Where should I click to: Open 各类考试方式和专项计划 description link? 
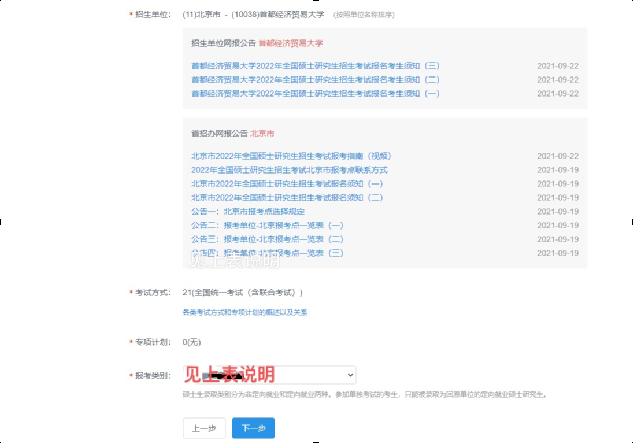pos(245,312)
